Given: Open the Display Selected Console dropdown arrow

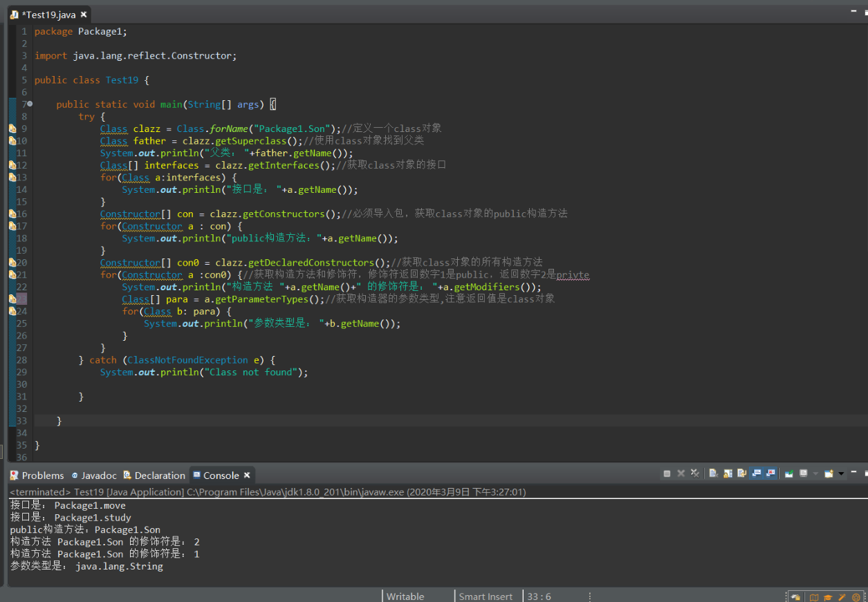Looking at the screenshot, I should (x=815, y=473).
